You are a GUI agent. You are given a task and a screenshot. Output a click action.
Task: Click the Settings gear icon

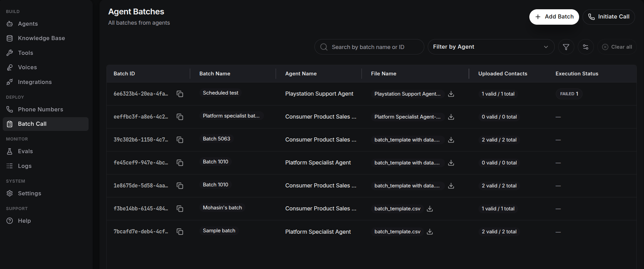pos(10,193)
